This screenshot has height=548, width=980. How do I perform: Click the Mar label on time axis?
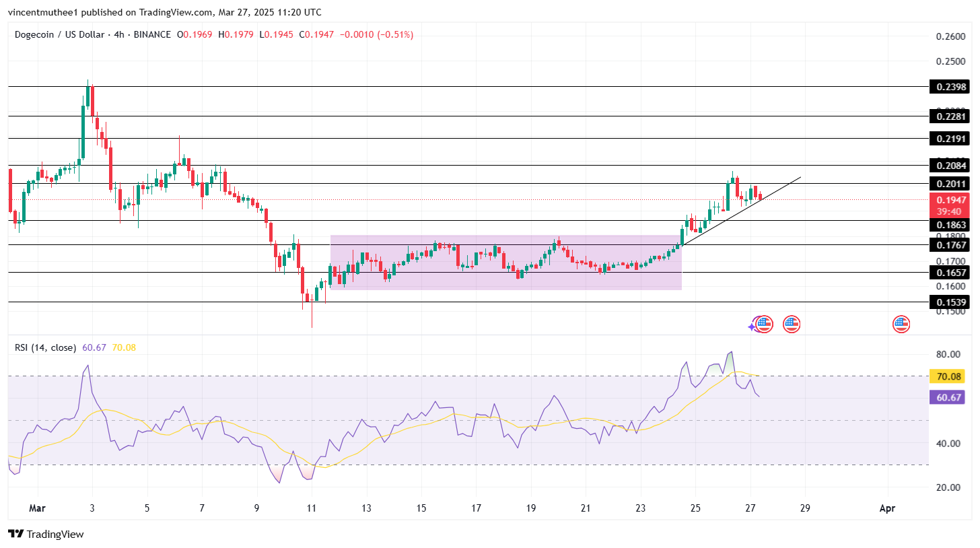click(x=37, y=508)
